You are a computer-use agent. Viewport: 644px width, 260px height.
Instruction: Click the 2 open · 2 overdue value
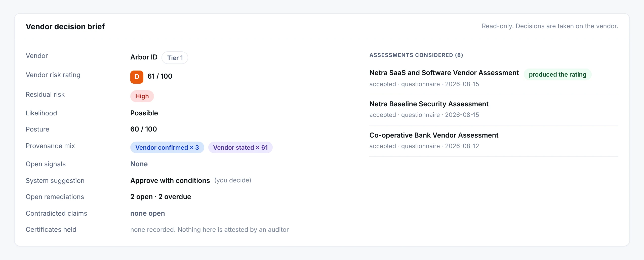[160, 197]
